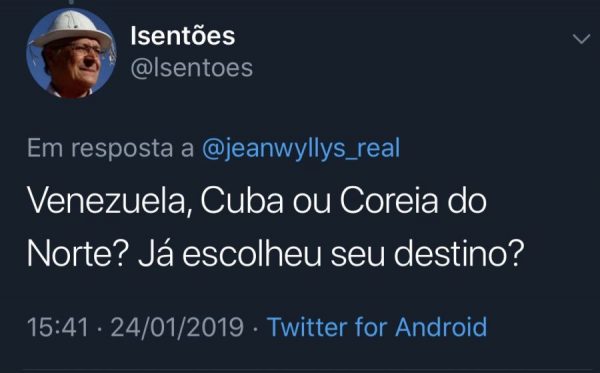
Task: Click the word "escolheu" in the tweet
Action: pos(252,253)
